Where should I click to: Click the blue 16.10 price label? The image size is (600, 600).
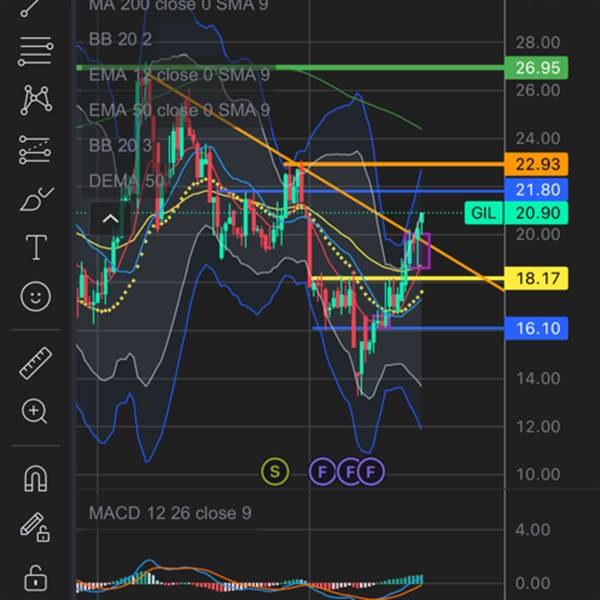(536, 328)
